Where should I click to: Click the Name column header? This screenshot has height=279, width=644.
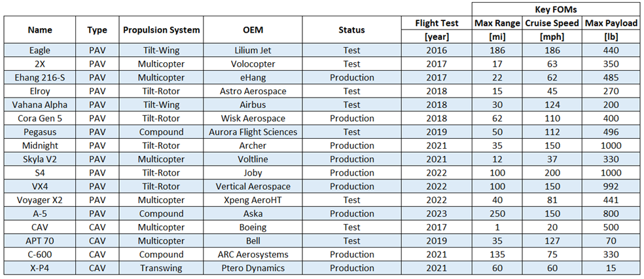click(x=40, y=30)
